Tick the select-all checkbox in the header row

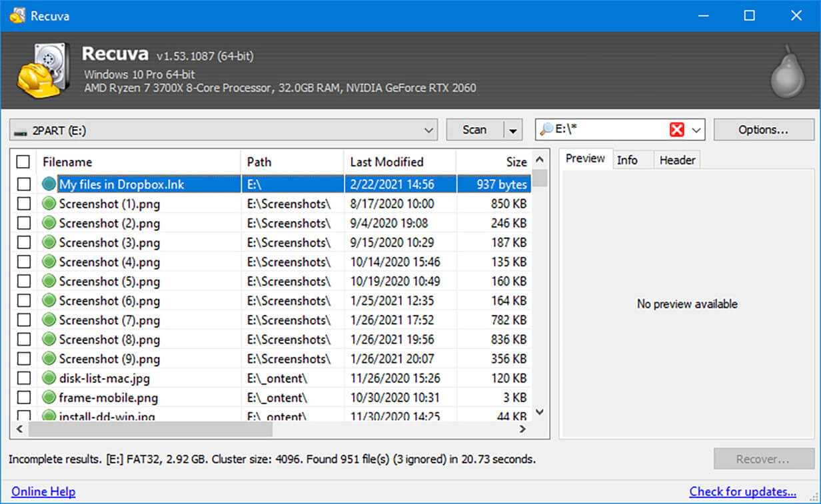tap(23, 162)
